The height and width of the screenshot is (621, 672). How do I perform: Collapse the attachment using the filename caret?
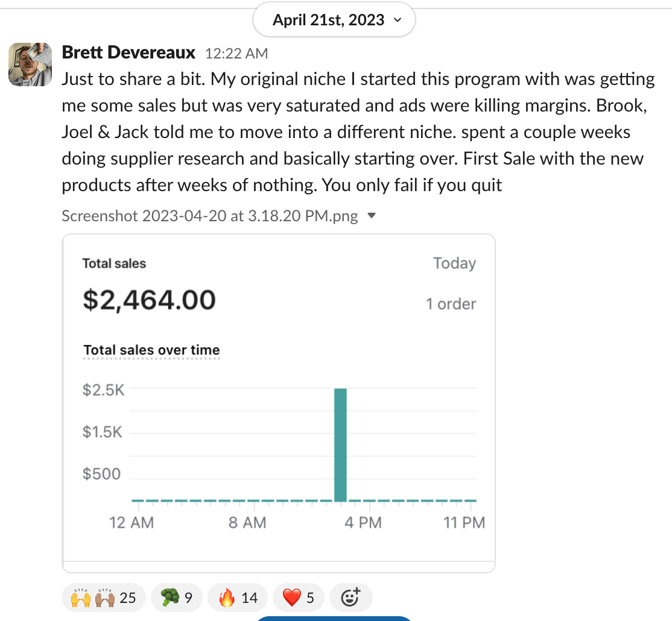(x=372, y=215)
